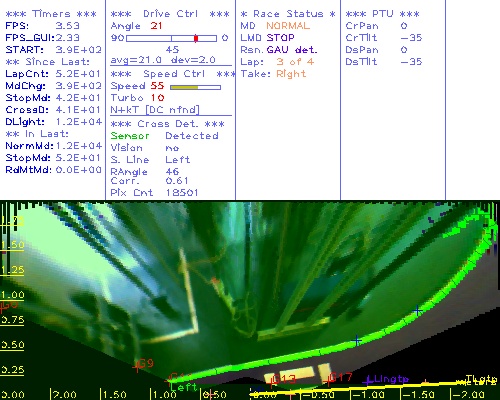This screenshot has height=400, width=500.
Task: Click the NORMAL mode value
Action: (288, 26)
